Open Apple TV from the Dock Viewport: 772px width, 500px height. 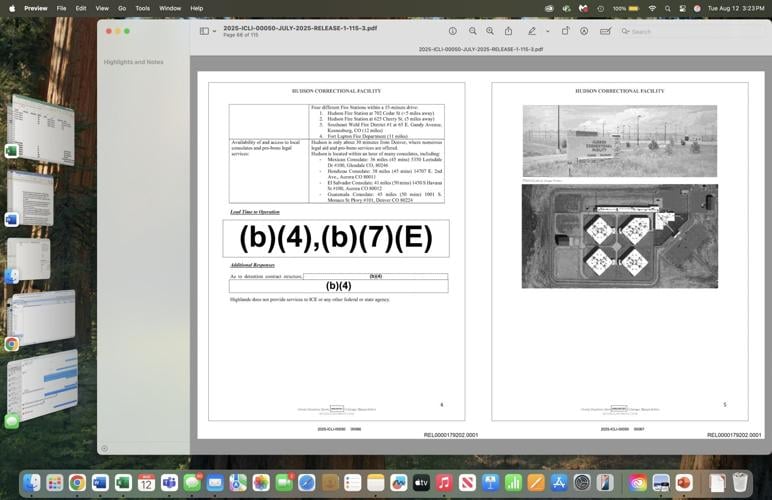[421, 483]
